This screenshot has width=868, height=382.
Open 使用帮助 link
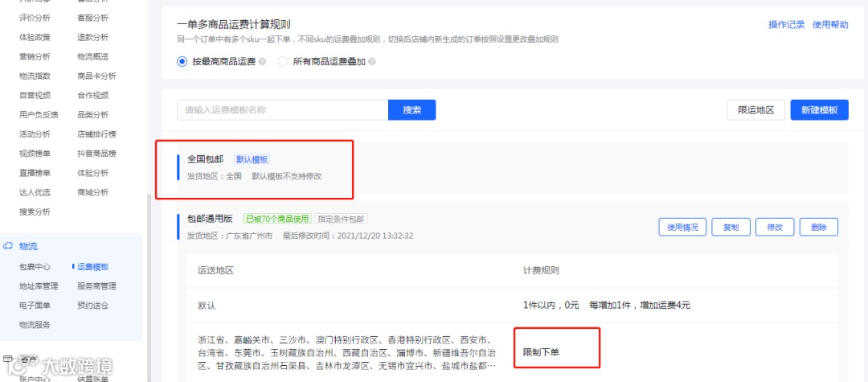830,25
